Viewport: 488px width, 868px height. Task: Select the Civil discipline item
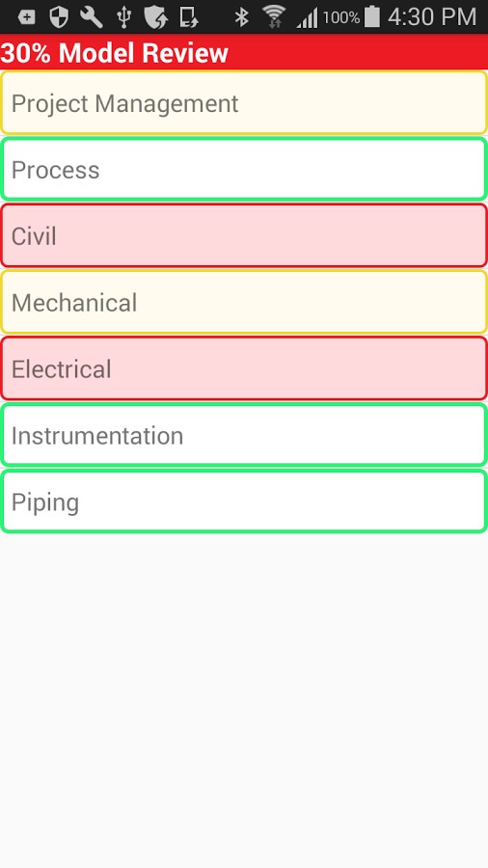(x=244, y=236)
